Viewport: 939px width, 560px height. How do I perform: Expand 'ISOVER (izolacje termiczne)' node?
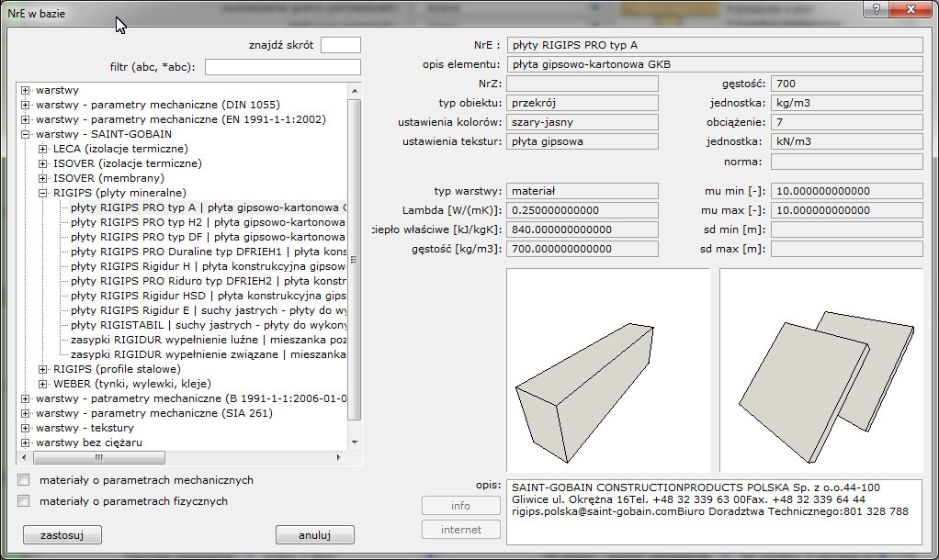tap(42, 164)
